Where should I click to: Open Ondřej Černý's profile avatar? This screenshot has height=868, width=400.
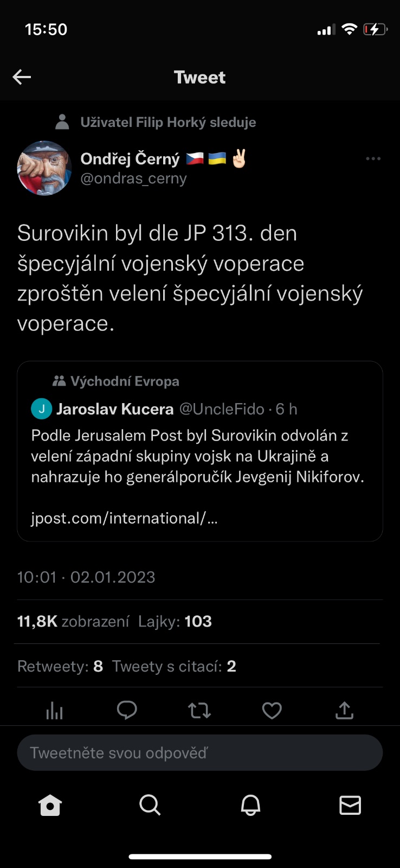click(44, 168)
